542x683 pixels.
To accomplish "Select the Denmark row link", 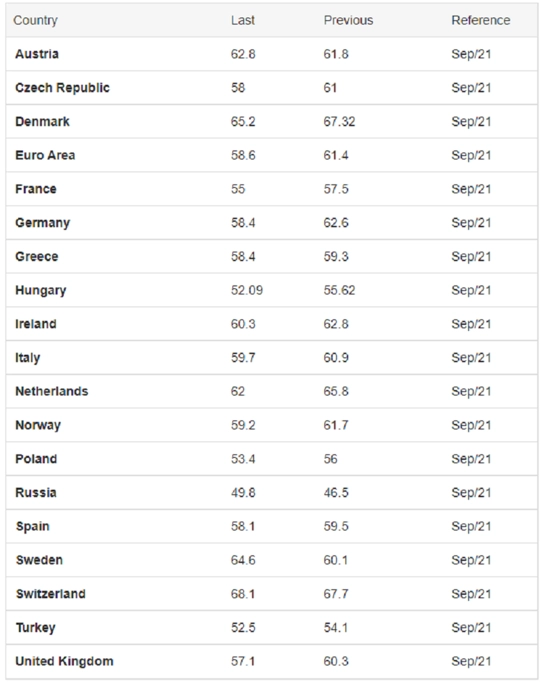I will 42,122.
